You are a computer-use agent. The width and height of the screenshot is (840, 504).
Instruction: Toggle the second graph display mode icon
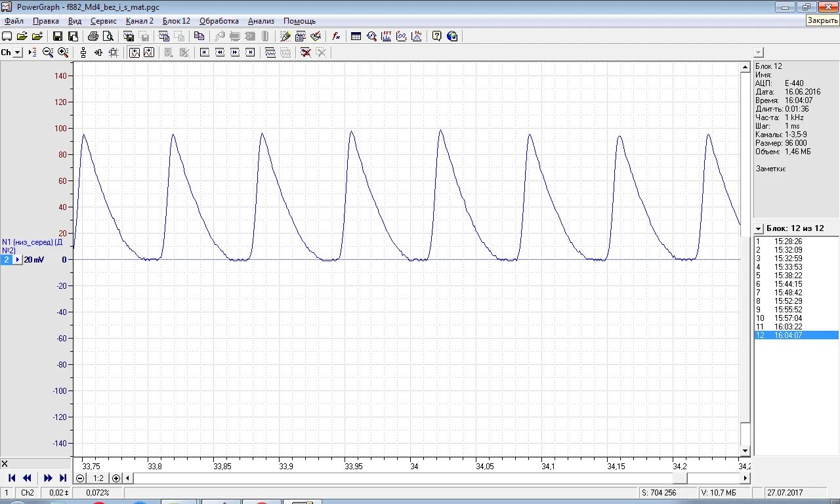coord(149,52)
